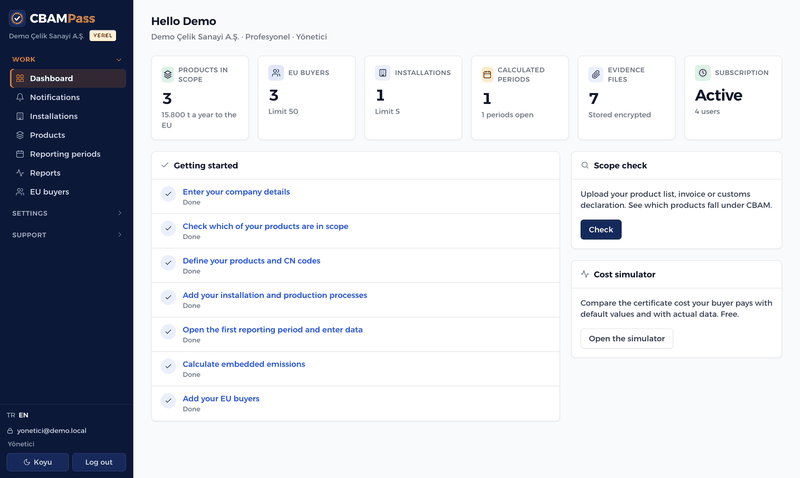Click the checkmark beside Calculate embedded emissions
Image resolution: width=800 pixels, height=478 pixels.
tap(168, 366)
